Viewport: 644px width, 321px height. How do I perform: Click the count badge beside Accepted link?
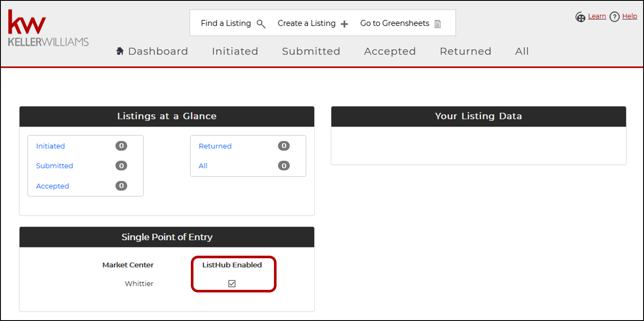pyautogui.click(x=121, y=186)
